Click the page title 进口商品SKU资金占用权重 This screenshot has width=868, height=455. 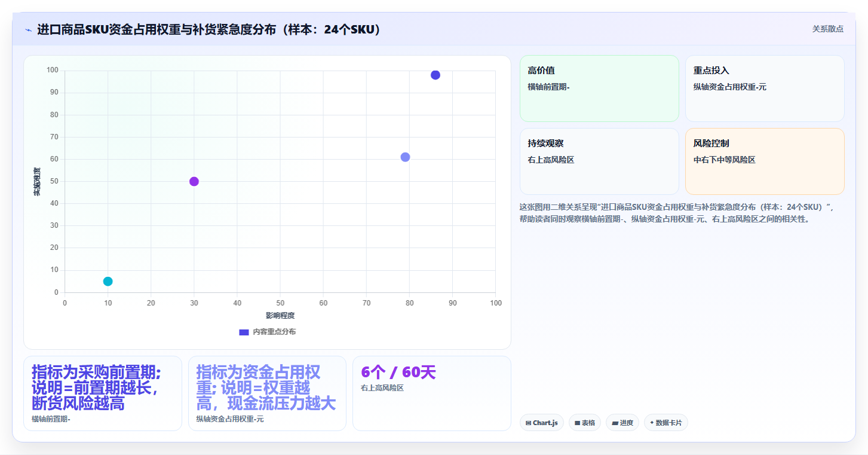209,29
